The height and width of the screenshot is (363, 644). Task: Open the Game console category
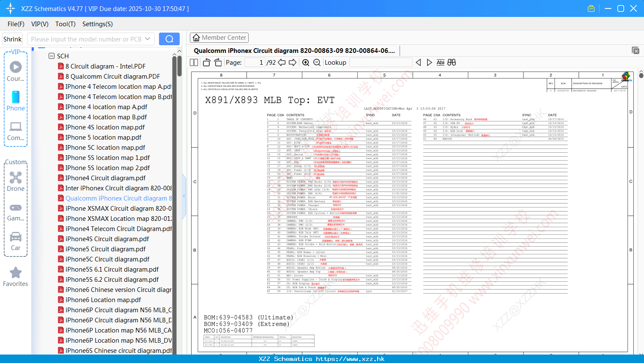click(x=16, y=212)
